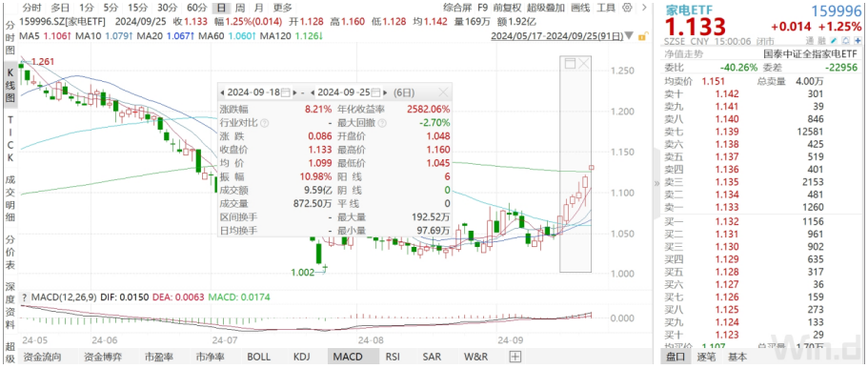Close the interval statistics popup
868x369 pixels.
point(443,92)
